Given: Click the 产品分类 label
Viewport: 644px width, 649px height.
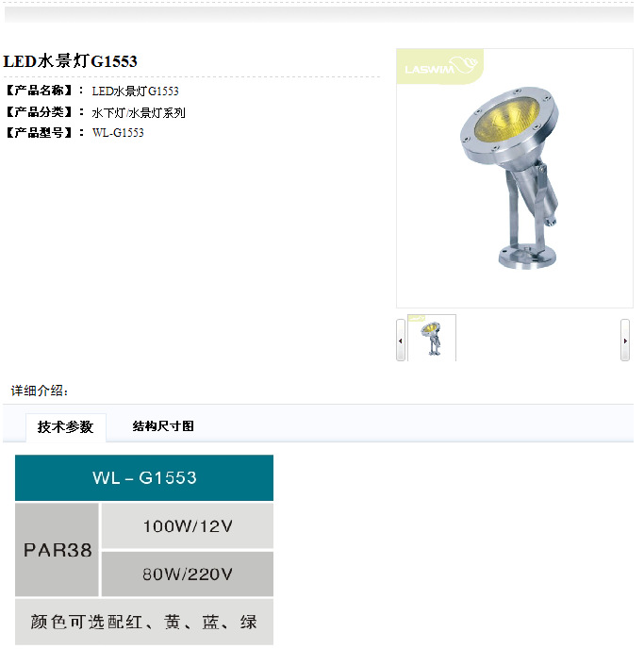Looking at the screenshot, I should (40, 111).
